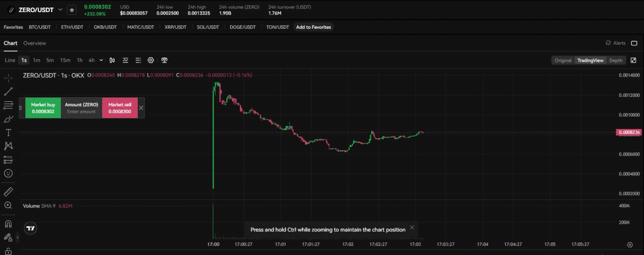Open TON/USDT from favorites

(278, 27)
